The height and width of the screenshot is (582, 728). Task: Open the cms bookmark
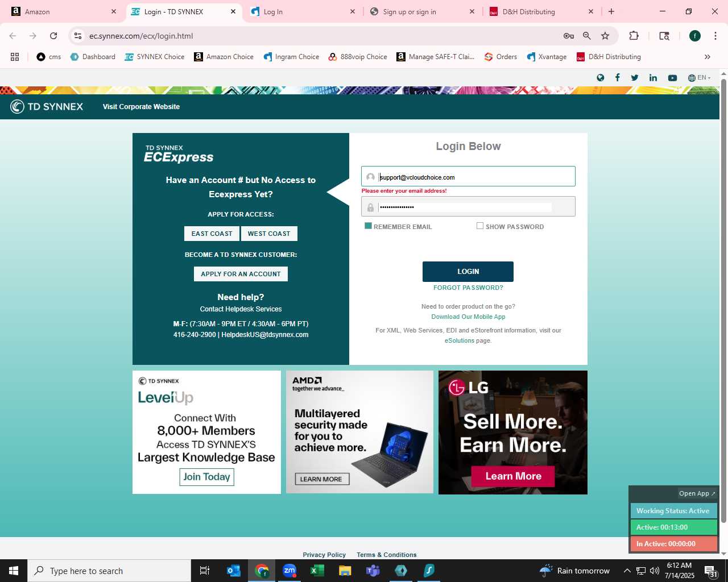pyautogui.click(x=49, y=57)
